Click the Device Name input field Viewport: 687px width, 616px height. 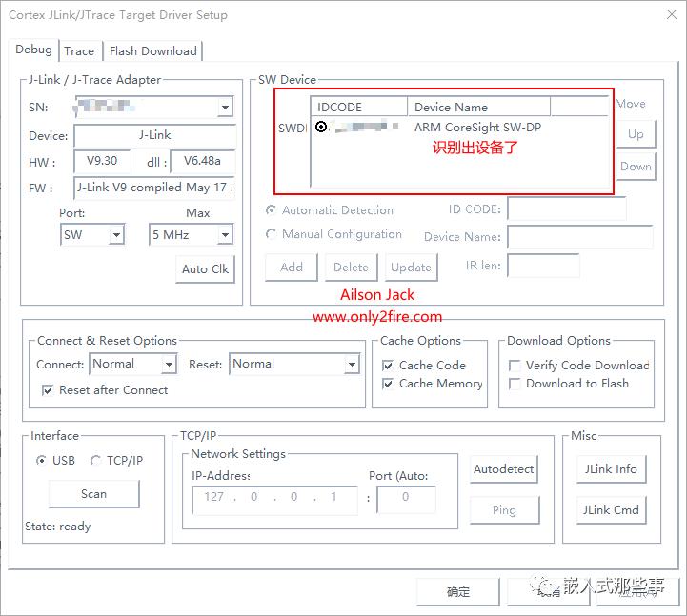pos(580,237)
